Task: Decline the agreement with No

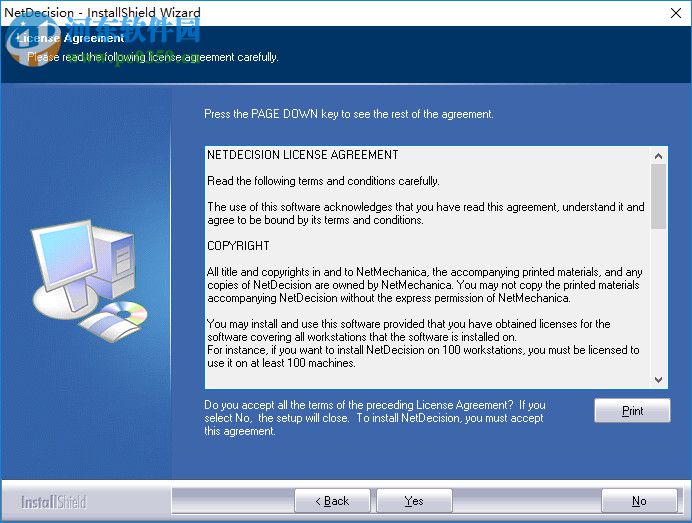Action: coord(639,501)
